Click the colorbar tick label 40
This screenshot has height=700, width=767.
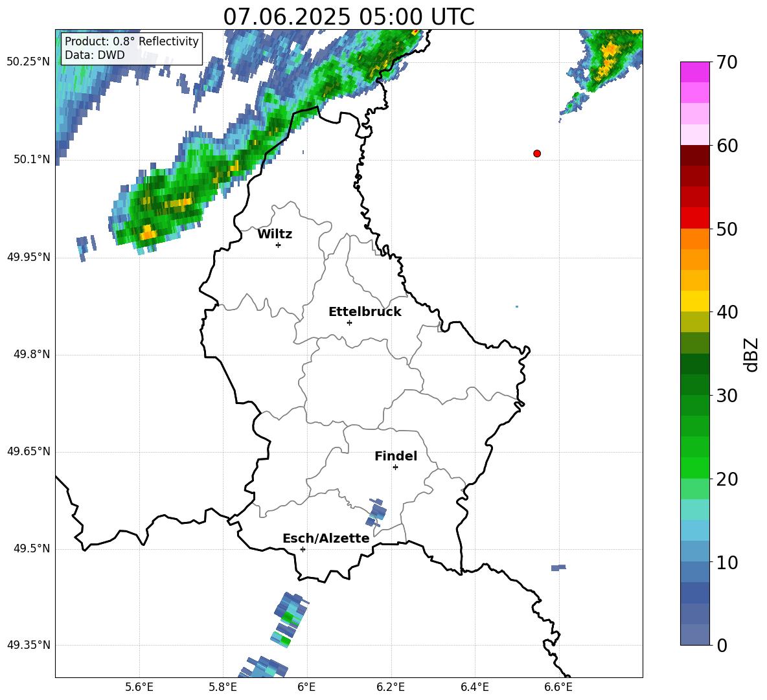tap(727, 312)
